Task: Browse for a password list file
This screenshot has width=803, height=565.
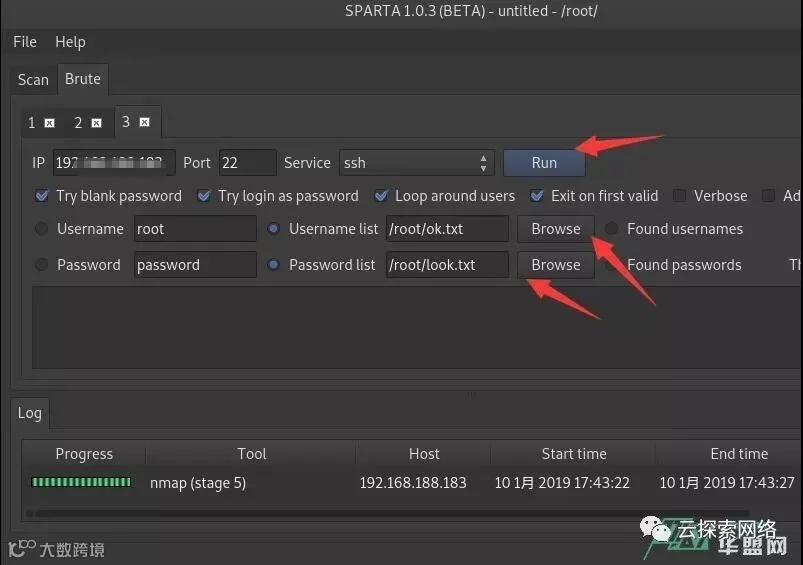Action: pyautogui.click(x=556, y=265)
